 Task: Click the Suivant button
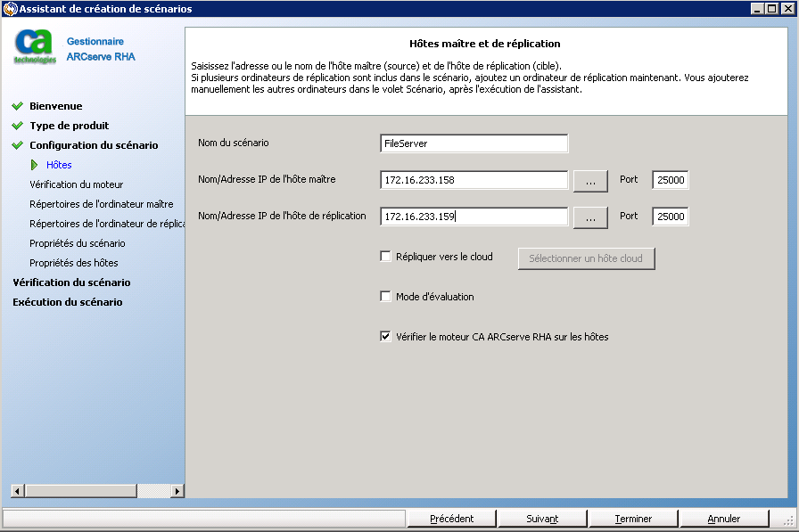pos(542,519)
